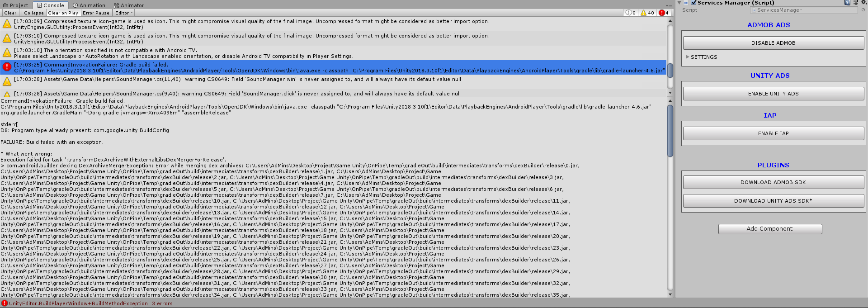Open the console panel options menu icon
Image resolution: width=868 pixels, height=308 pixels.
point(669,6)
